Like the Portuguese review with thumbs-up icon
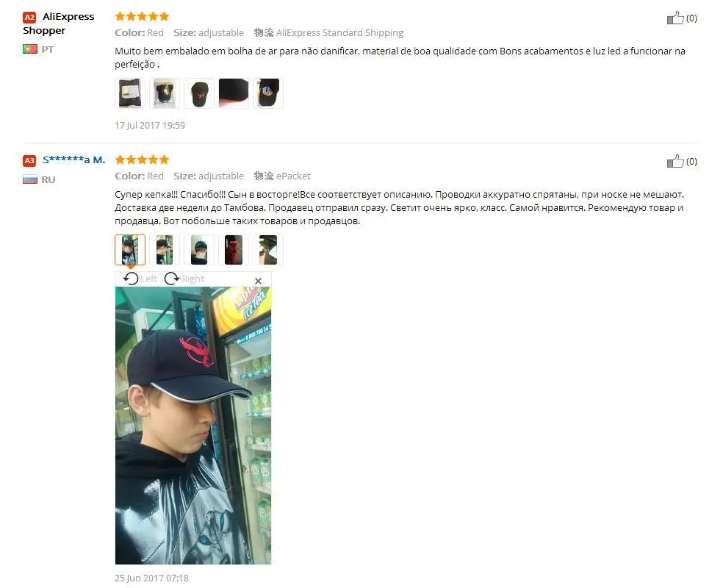Image resolution: width=723 pixels, height=588 pixels. (x=675, y=18)
